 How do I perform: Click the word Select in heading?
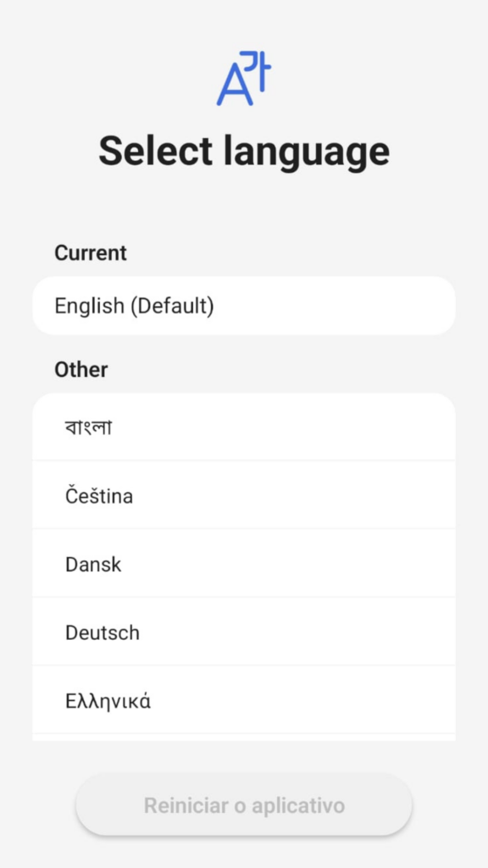[156, 151]
